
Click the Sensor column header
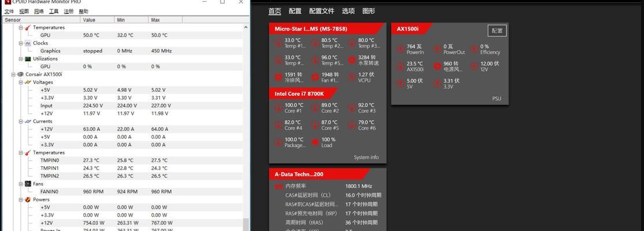click(x=41, y=20)
